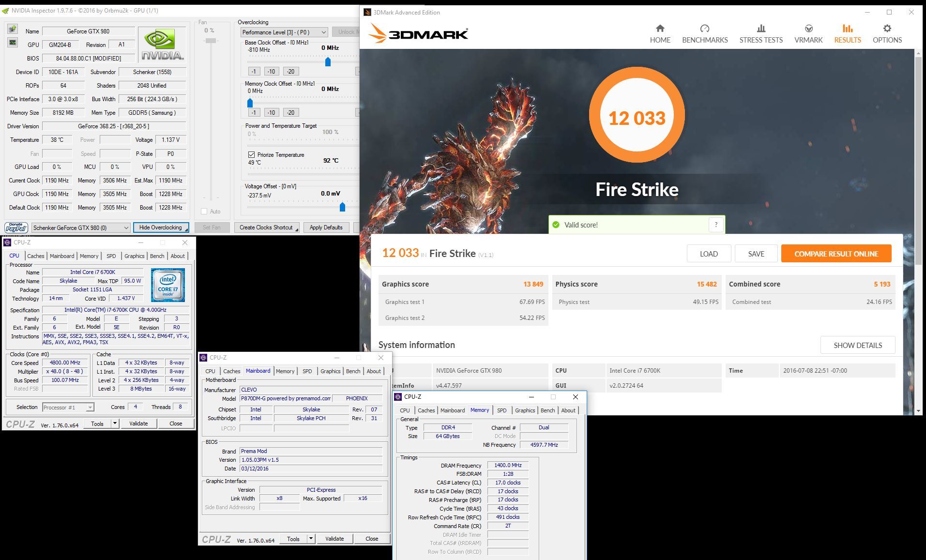
Task: Click the PayPal Donate icon
Action: click(x=16, y=227)
